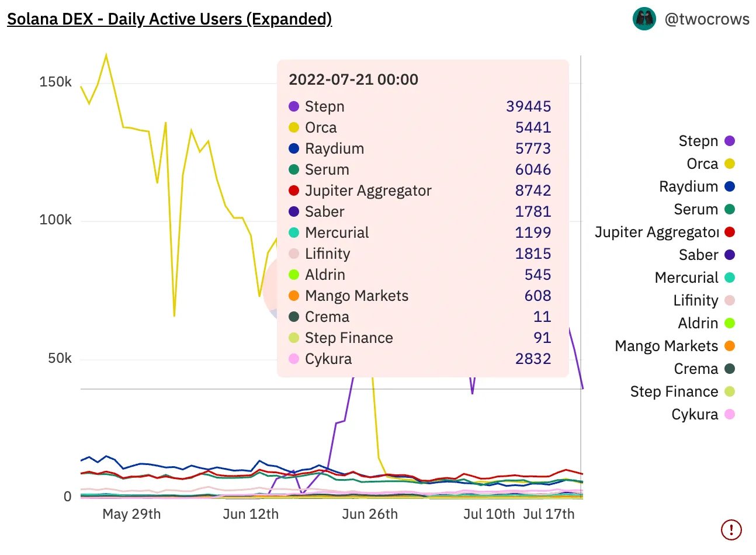Image resolution: width=756 pixels, height=555 pixels.
Task: Click the pink Cykura legend dot
Action: point(730,414)
